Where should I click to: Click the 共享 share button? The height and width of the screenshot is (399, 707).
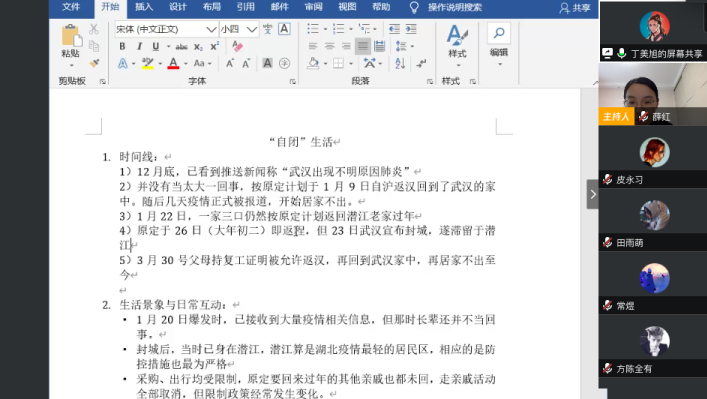click(575, 8)
